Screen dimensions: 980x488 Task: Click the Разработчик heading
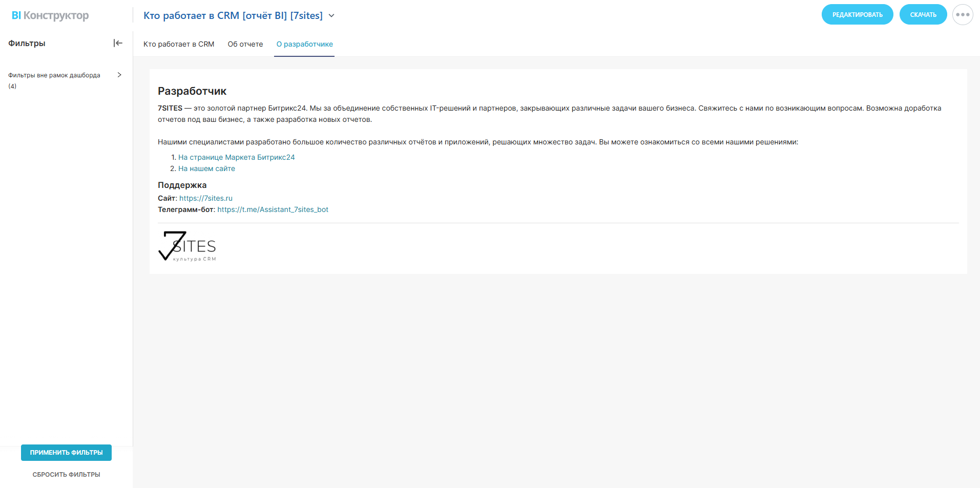click(192, 91)
